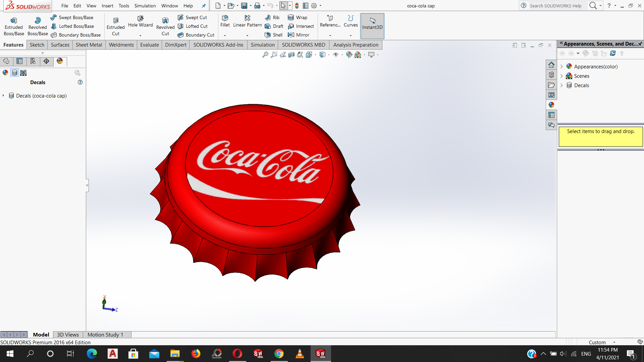
Task: Open the Design Library tab in task pane
Action: (551, 75)
